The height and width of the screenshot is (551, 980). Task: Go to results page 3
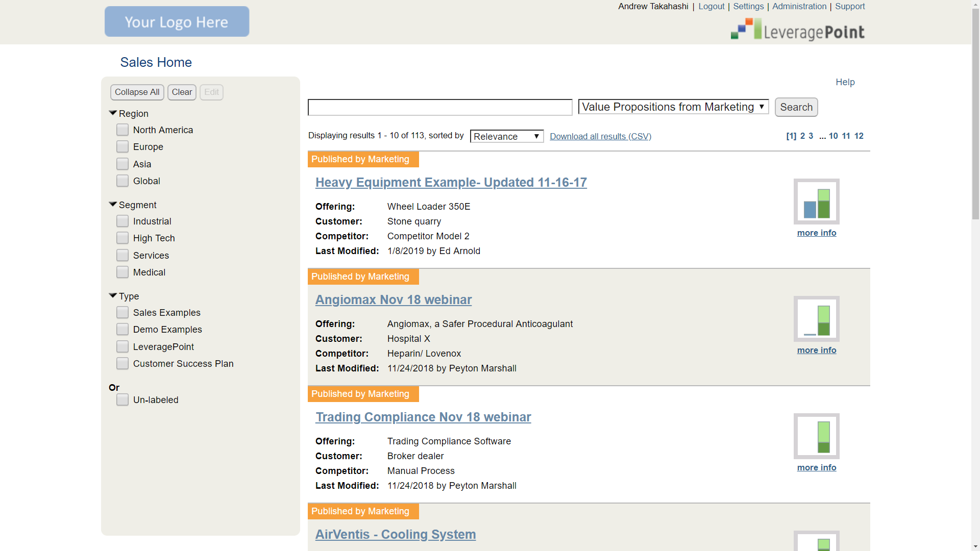[x=811, y=136]
